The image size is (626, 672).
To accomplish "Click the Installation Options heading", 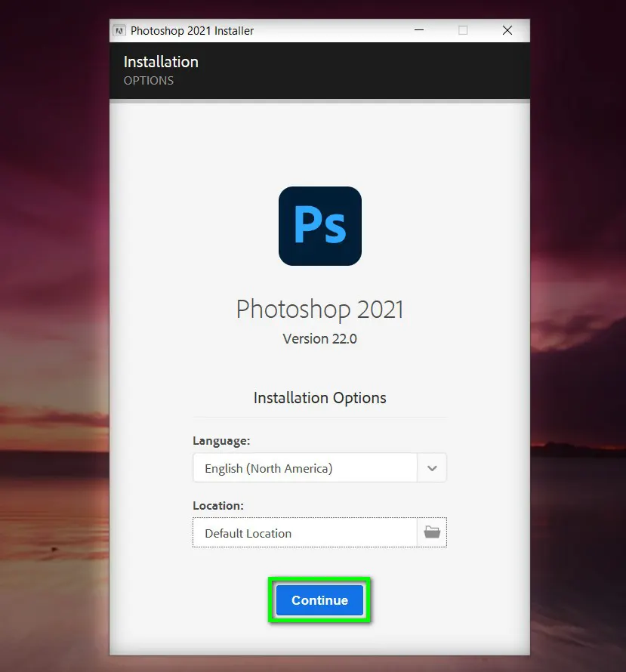I will [319, 398].
